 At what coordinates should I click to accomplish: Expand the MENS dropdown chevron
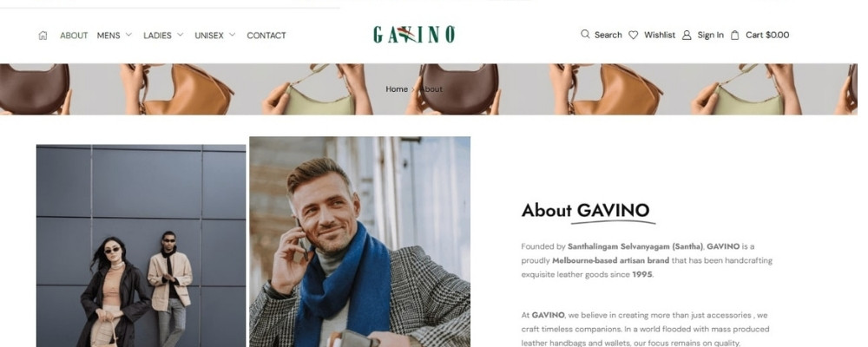pos(129,35)
